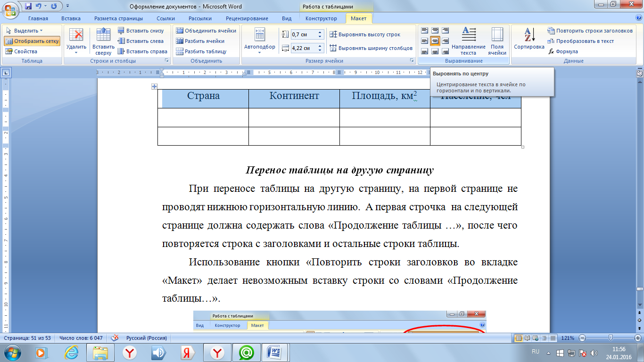The image size is (644, 362).
Task: Align cell text top center
Action: [435, 31]
